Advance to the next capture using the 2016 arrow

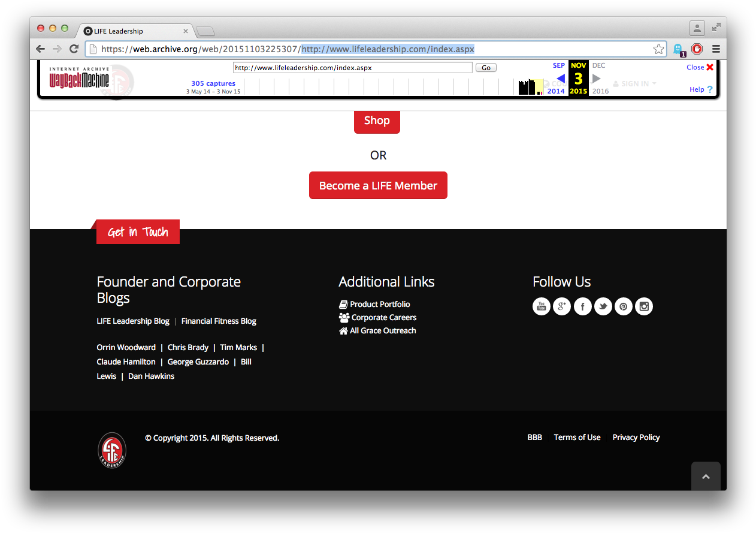(x=596, y=79)
